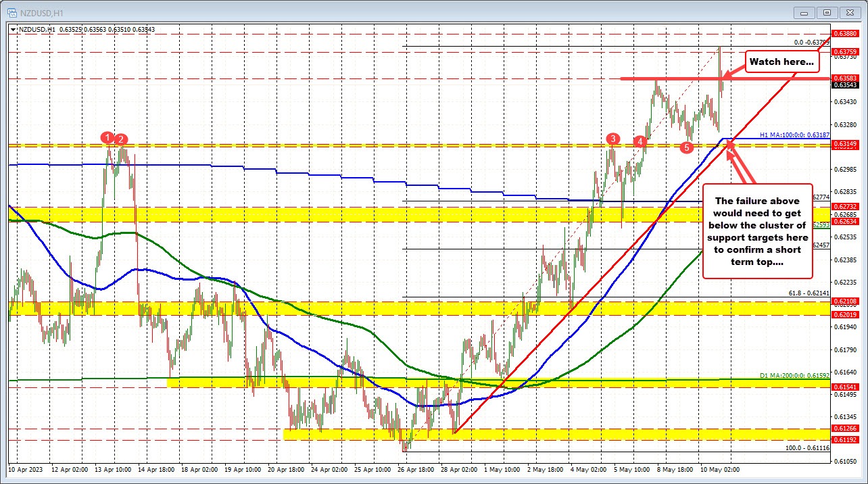Select the 0.62108 red price label
Image resolution: width=868 pixels, height=484 pixels.
(x=845, y=301)
